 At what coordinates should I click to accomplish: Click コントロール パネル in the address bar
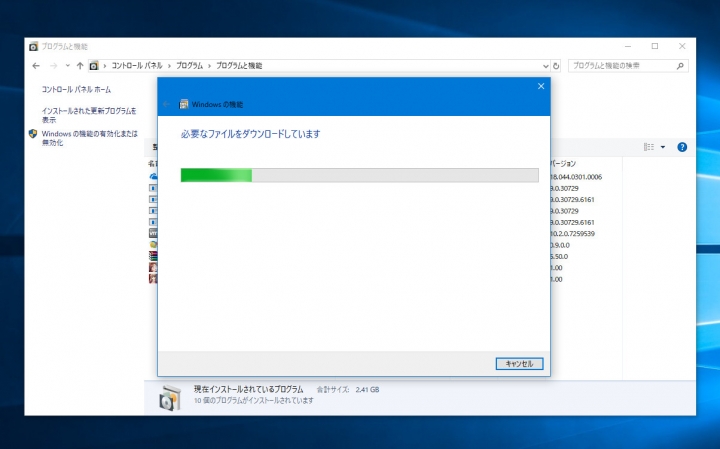(x=137, y=66)
